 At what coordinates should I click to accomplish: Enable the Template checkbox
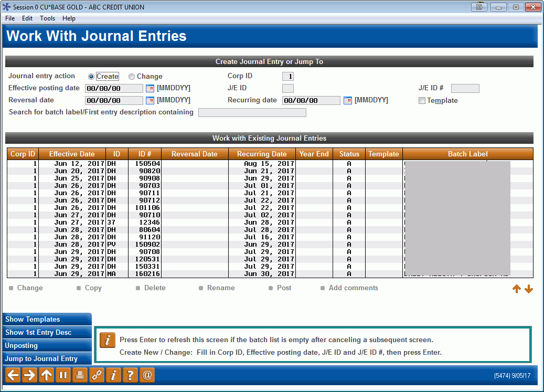422,100
